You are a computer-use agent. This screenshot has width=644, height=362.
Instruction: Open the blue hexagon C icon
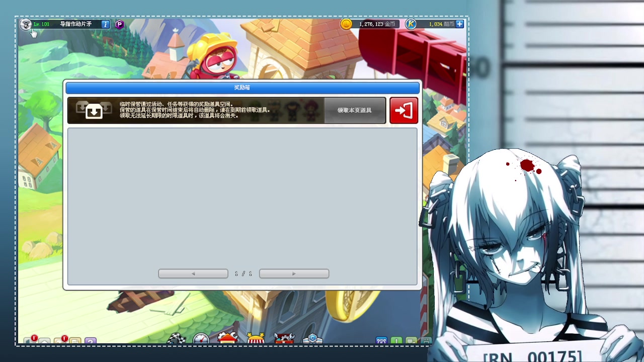[312, 338]
